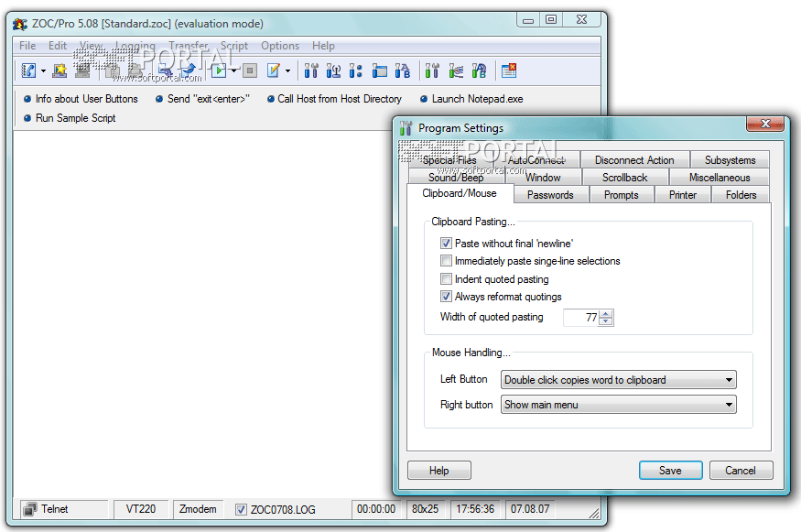Image resolution: width=801 pixels, height=532 pixels.
Task: Switch to the Disconnect Action tab
Action: (x=634, y=160)
